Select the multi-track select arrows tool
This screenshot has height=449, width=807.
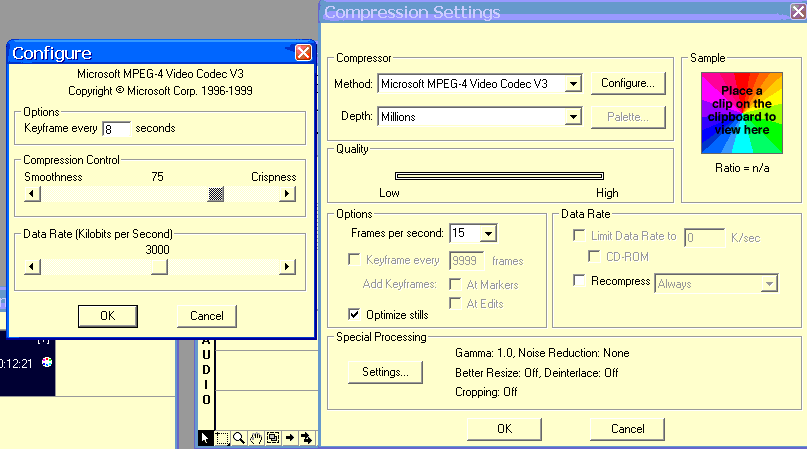pos(307,438)
